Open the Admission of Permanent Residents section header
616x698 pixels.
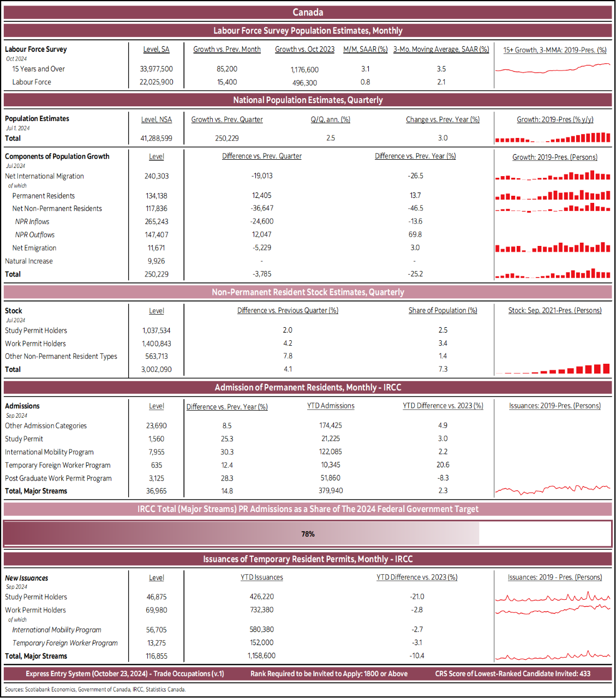(308, 387)
